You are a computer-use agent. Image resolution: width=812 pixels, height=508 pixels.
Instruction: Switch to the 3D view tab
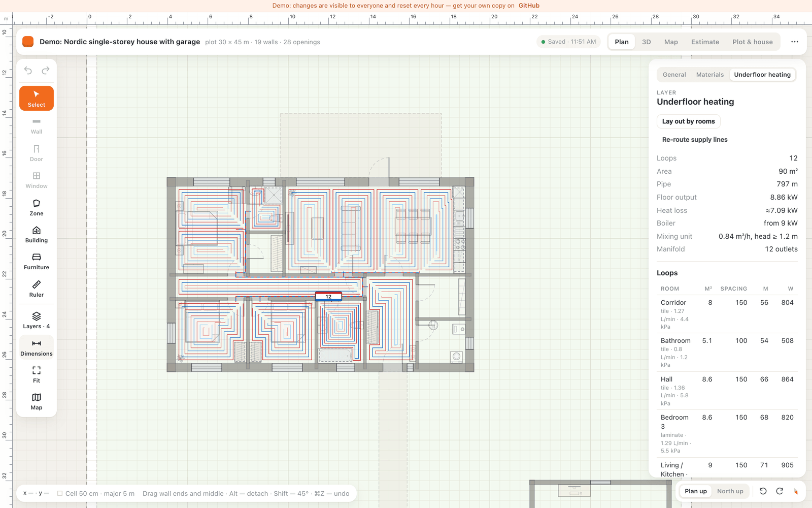coord(647,42)
